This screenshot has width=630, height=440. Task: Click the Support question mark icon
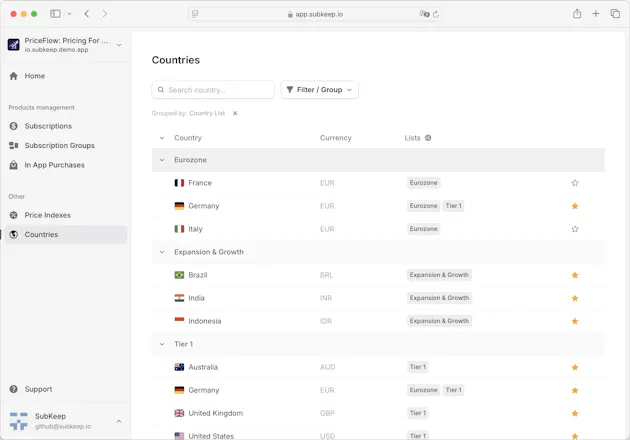(13, 389)
